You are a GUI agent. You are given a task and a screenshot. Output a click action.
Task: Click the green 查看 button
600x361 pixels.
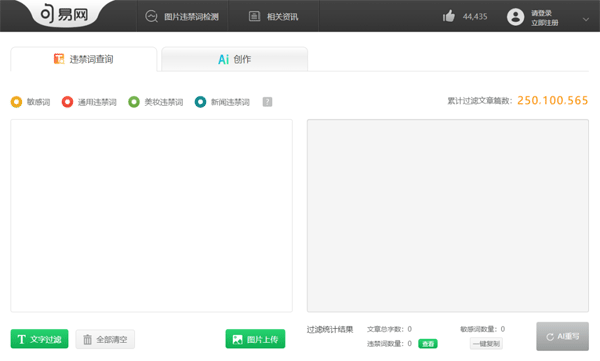(428, 344)
